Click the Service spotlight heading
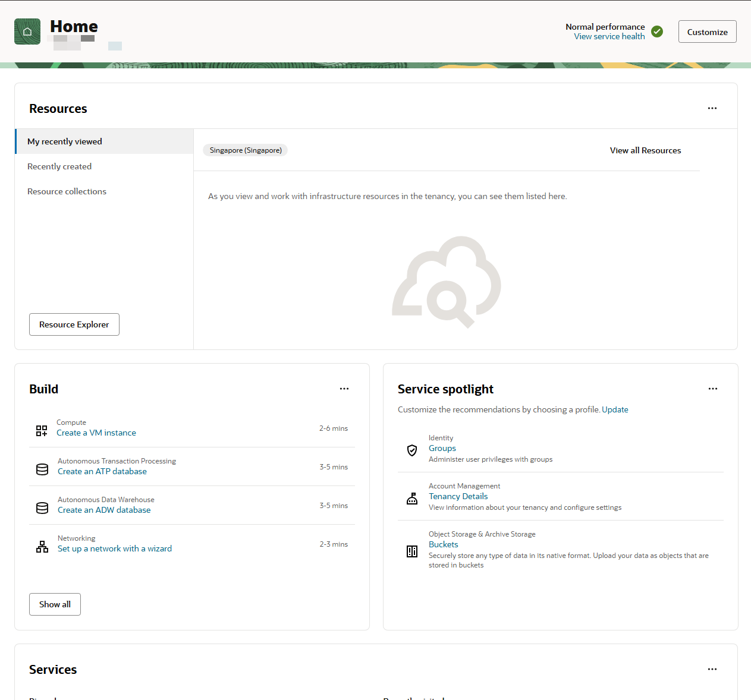This screenshot has width=751, height=700. click(445, 389)
